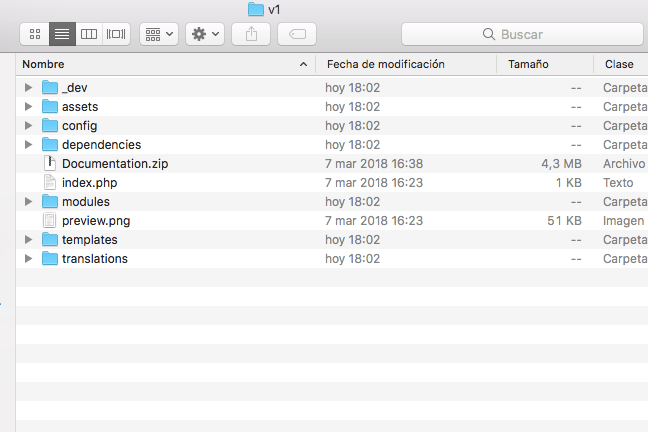The image size is (648, 432).
Task: Switch to list view
Action: click(x=62, y=34)
